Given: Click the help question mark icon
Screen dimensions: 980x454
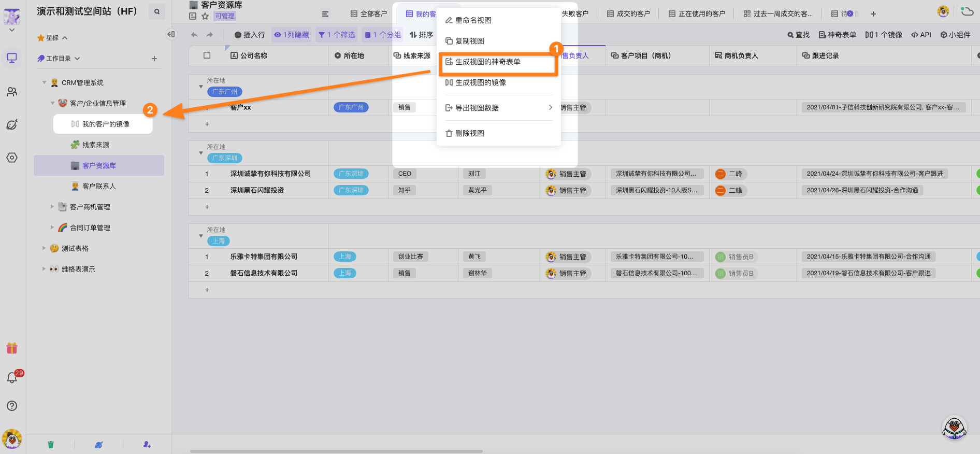Looking at the screenshot, I should [x=12, y=406].
